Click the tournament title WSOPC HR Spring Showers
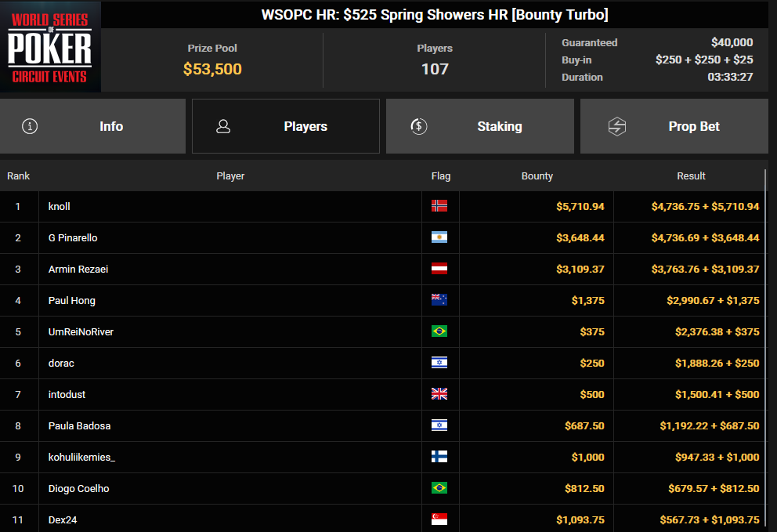The image size is (777, 532). (435, 15)
